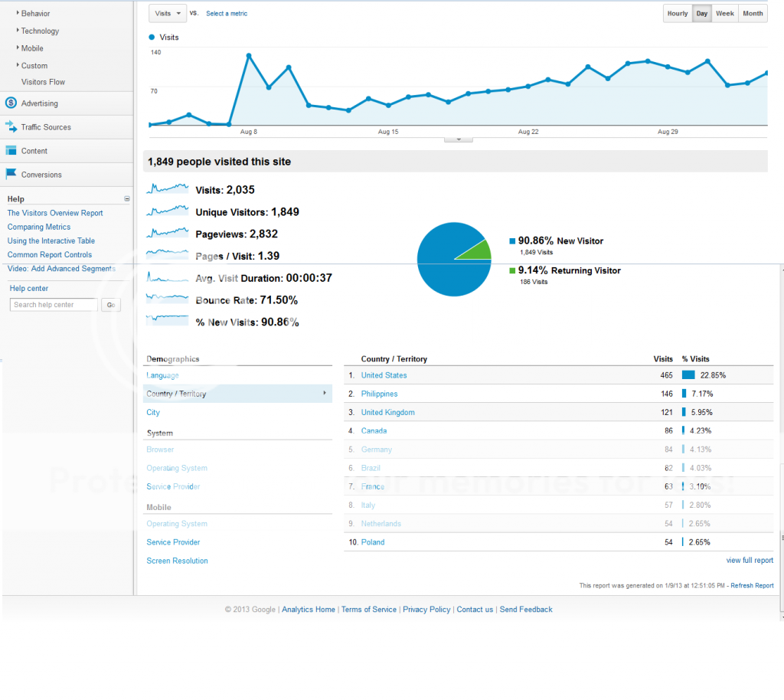Image resolution: width=784 pixels, height=700 pixels.
Task: Open the Help center link
Action: 29,289
